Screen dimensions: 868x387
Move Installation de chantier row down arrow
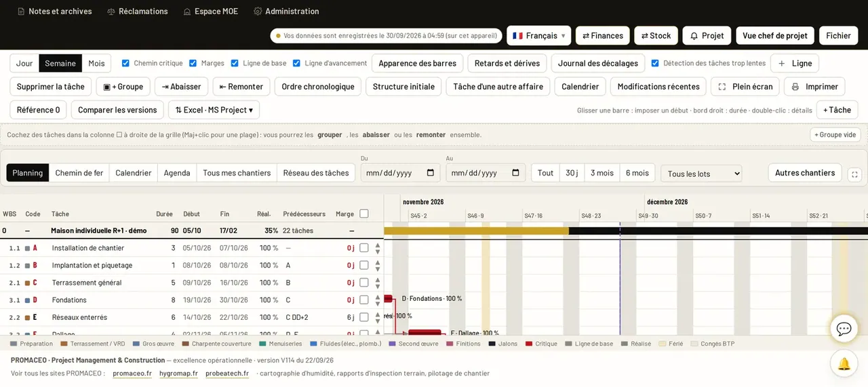(x=378, y=251)
